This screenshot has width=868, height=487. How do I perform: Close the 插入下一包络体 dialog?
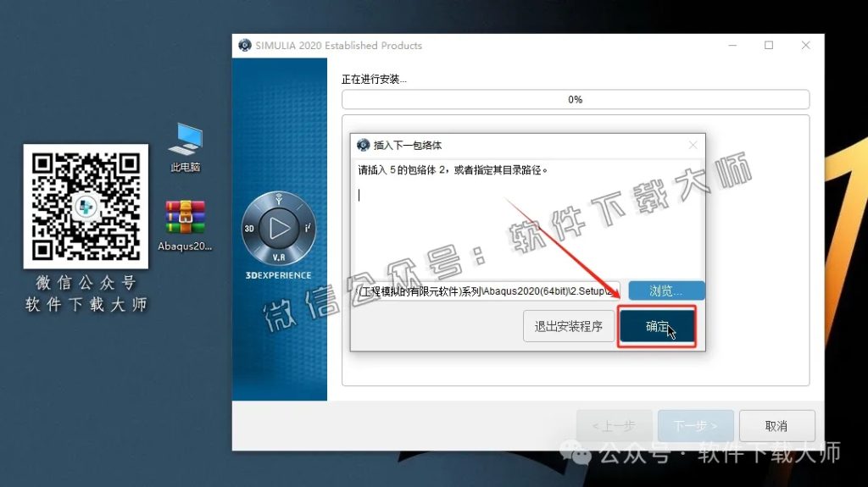pos(693,145)
